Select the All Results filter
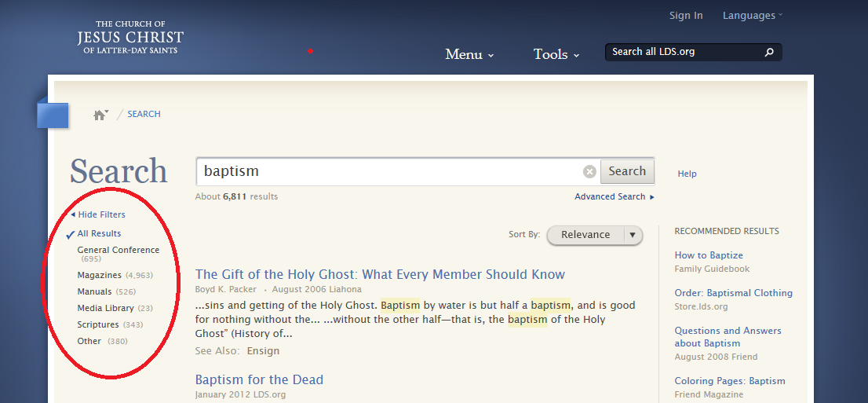 (99, 233)
